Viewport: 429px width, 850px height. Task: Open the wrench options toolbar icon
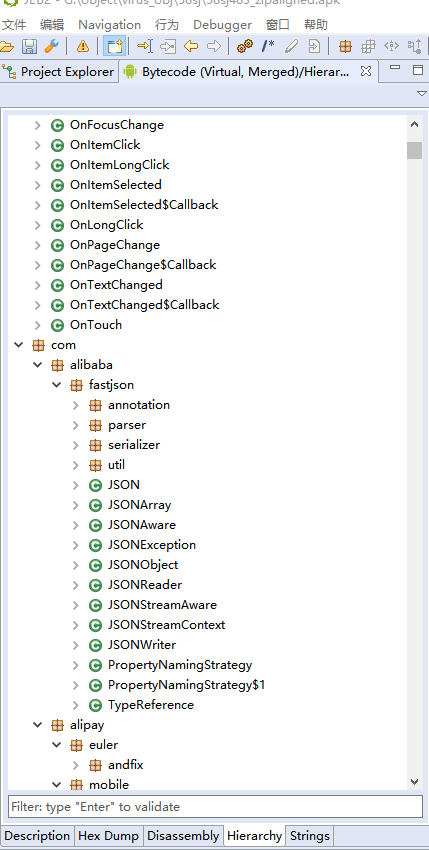[52, 47]
